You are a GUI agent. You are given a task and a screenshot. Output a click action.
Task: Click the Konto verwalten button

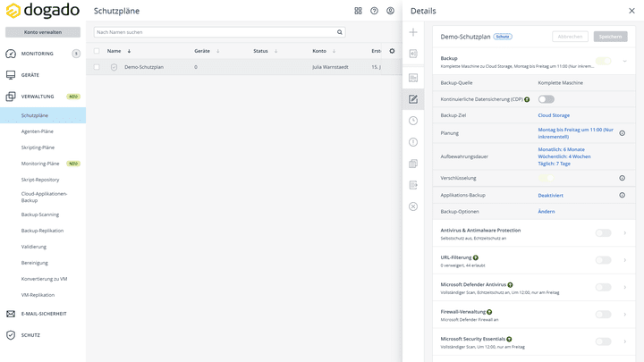click(43, 32)
